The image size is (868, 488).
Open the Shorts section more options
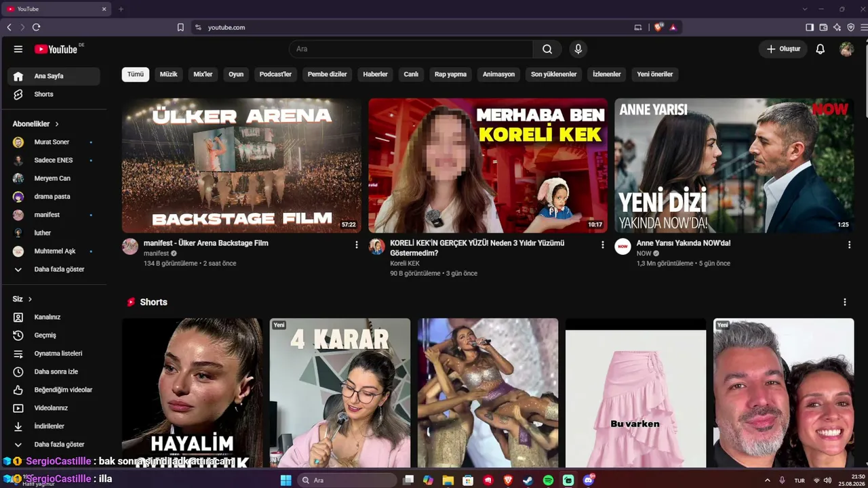[x=844, y=302]
